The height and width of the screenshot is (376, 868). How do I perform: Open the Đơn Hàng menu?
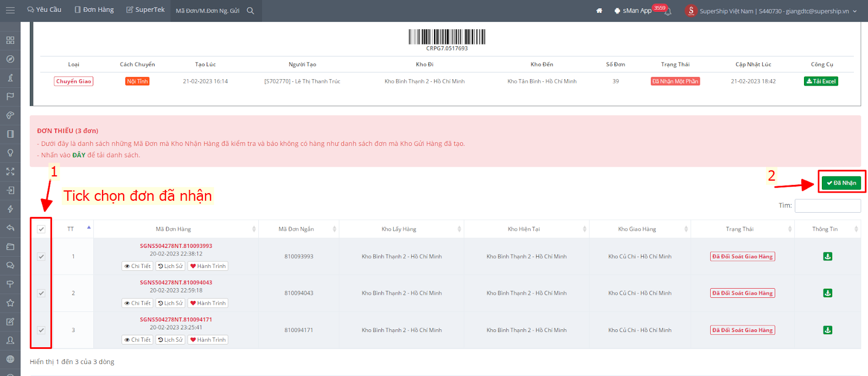(94, 10)
